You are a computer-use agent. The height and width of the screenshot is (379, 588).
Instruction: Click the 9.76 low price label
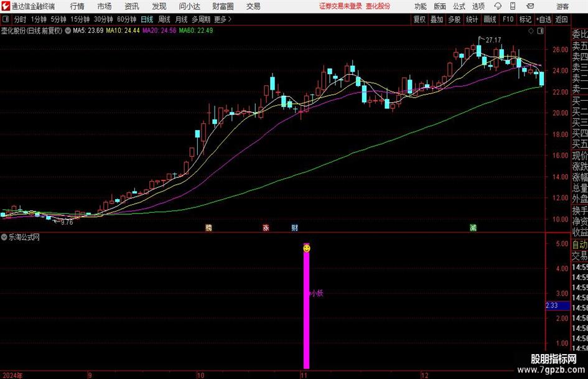coord(67,222)
